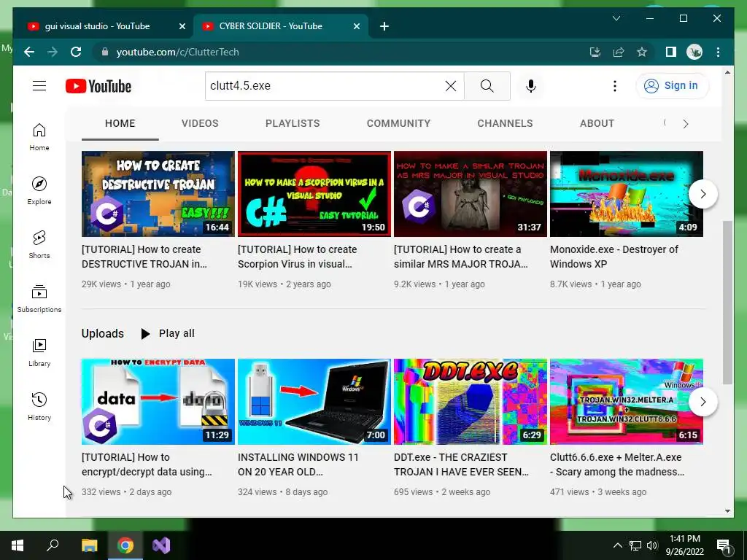Click the share page icon in address bar
The image size is (747, 560).
[x=619, y=52]
